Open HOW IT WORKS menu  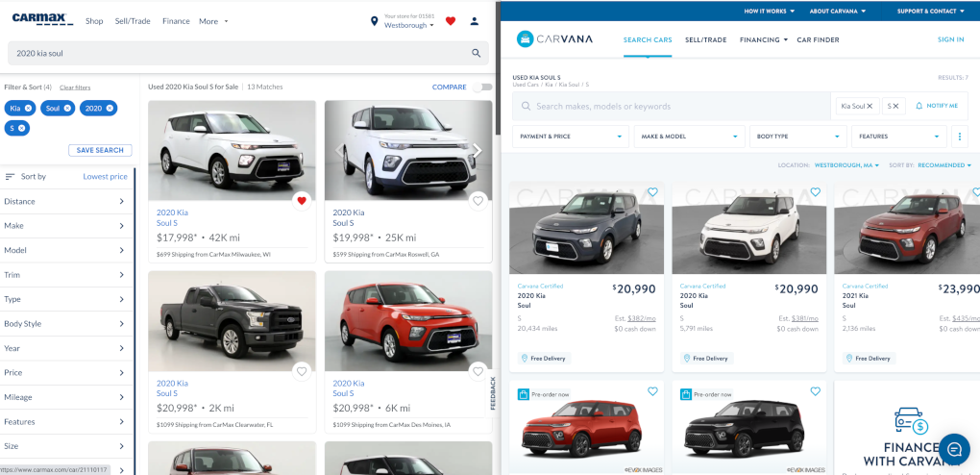769,11
